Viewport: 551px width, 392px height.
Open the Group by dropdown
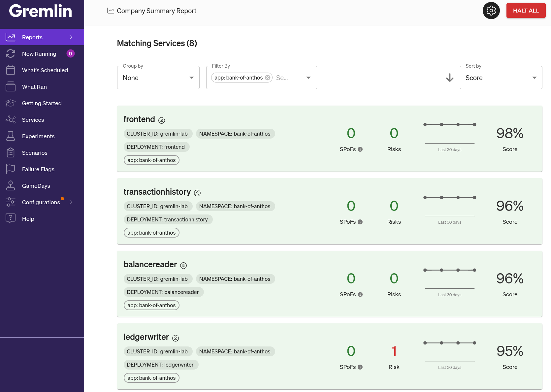158,78
